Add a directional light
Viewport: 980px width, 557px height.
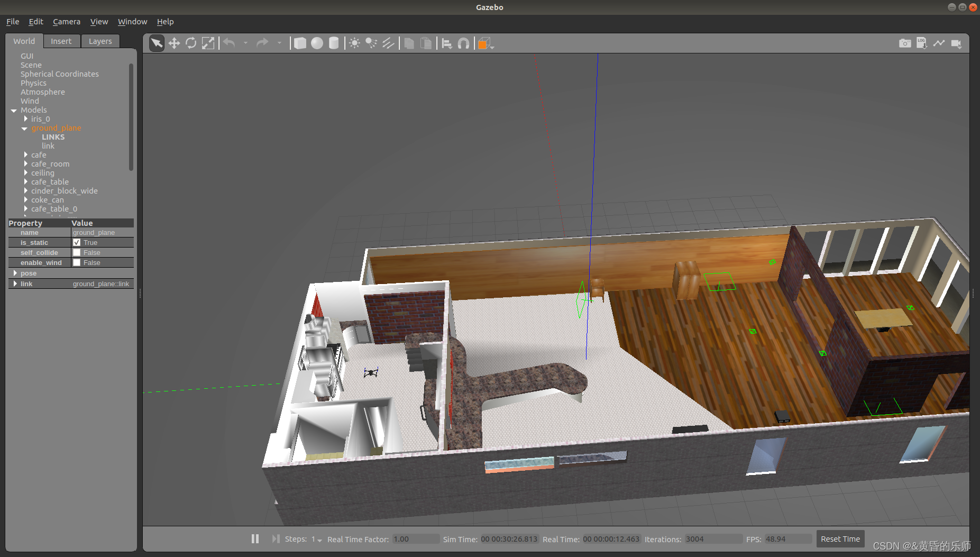pos(388,43)
